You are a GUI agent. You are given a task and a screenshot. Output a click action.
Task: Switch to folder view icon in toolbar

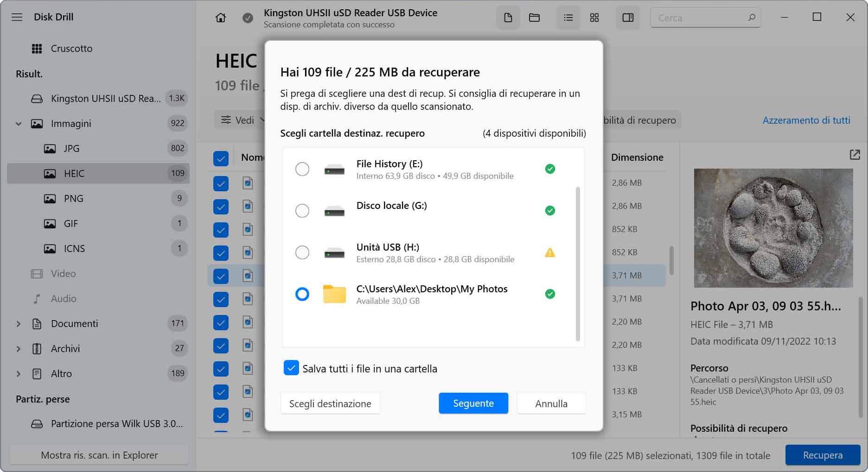pos(534,18)
